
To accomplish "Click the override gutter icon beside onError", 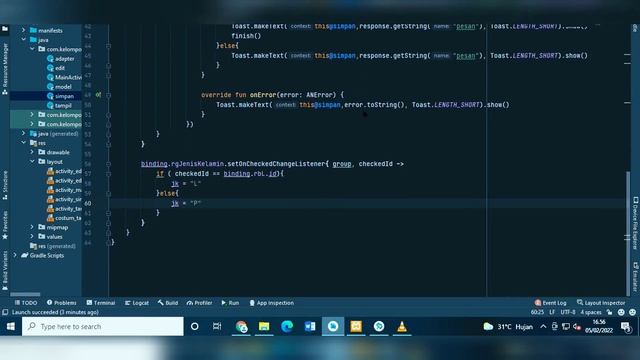I will pos(98,95).
